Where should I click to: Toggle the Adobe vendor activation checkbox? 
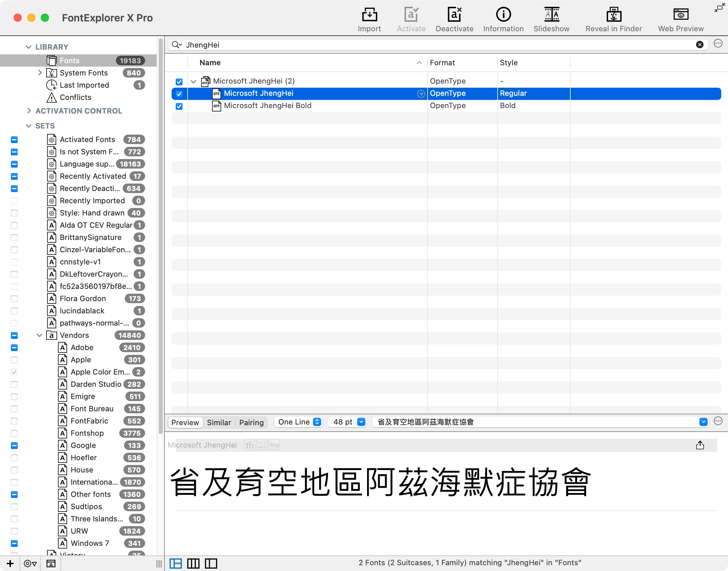point(14,348)
